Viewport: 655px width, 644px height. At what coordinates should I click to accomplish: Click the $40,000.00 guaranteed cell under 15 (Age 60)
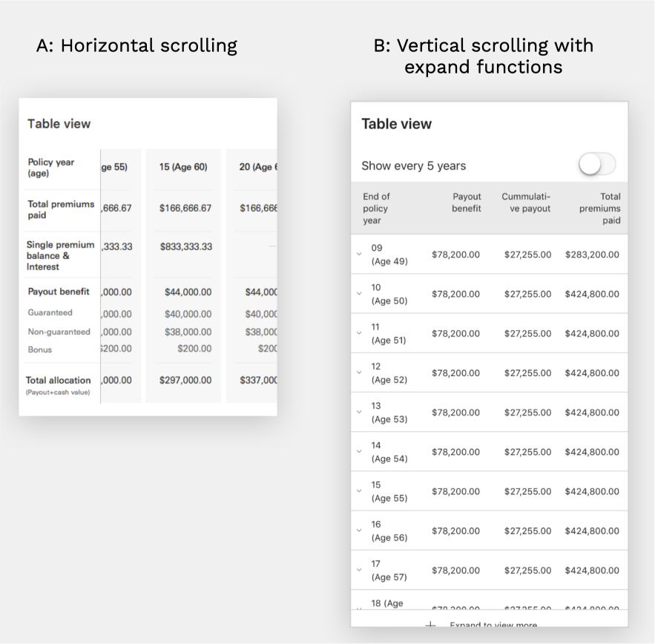click(188, 314)
